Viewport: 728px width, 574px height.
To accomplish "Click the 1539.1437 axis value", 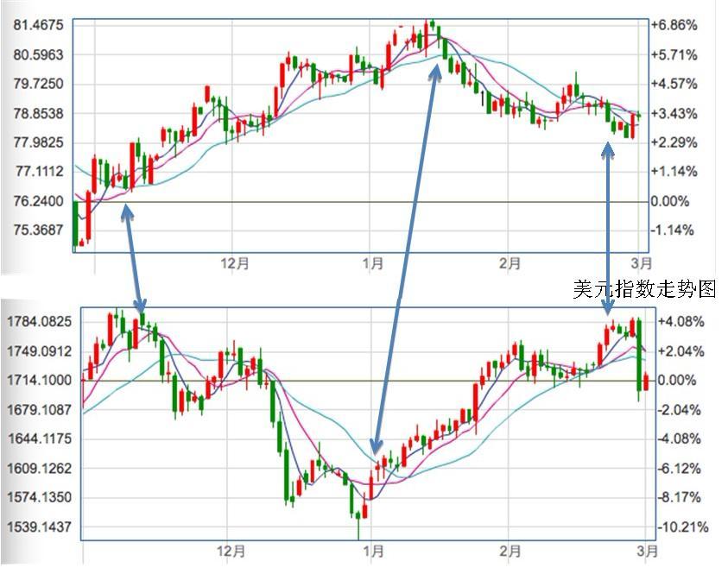I will point(40,527).
